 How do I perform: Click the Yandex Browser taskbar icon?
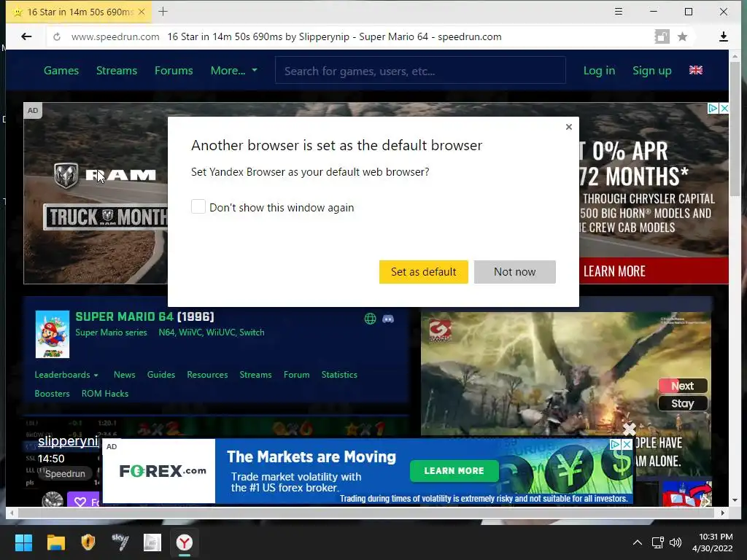185,542
